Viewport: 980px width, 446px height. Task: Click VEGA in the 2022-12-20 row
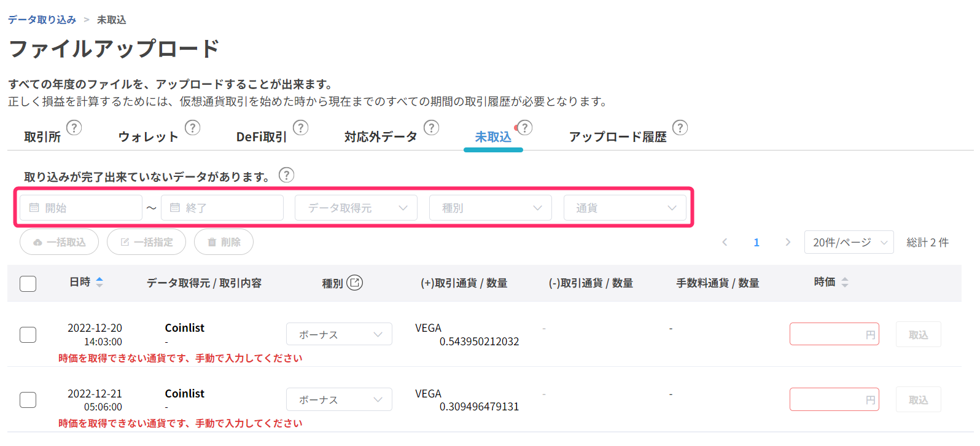(x=428, y=328)
